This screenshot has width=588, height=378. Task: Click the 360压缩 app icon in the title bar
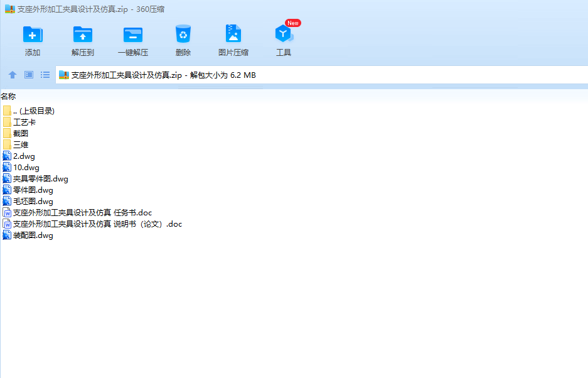point(10,9)
